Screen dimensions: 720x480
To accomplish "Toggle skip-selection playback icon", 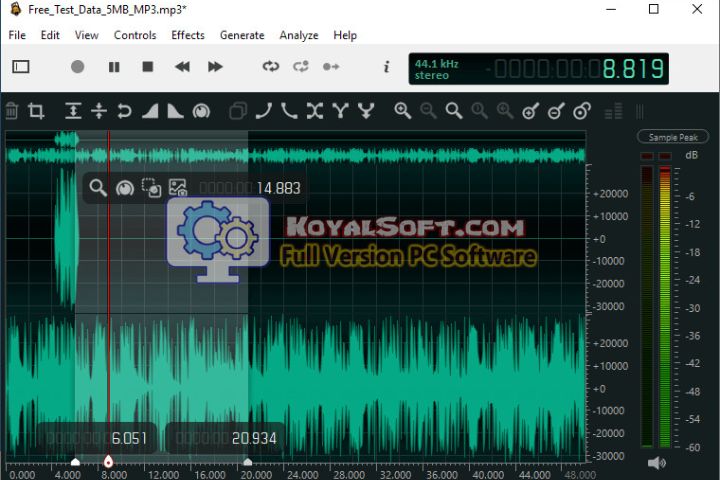I will [x=331, y=67].
